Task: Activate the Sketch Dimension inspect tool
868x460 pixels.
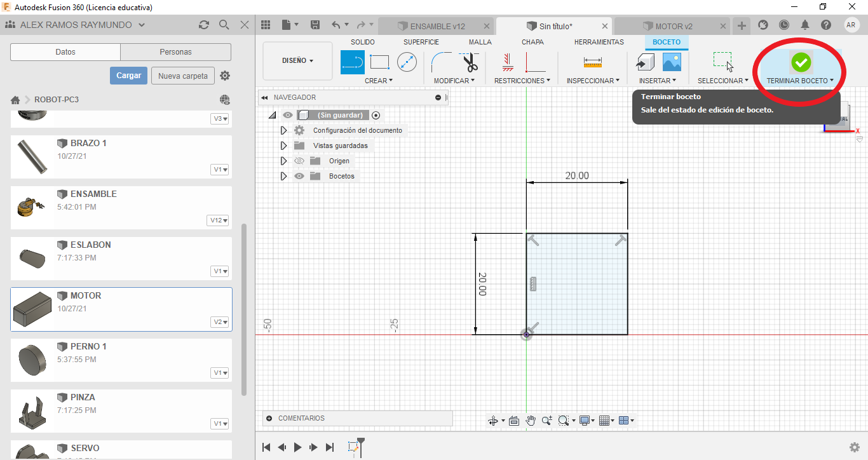Action: tap(592, 62)
